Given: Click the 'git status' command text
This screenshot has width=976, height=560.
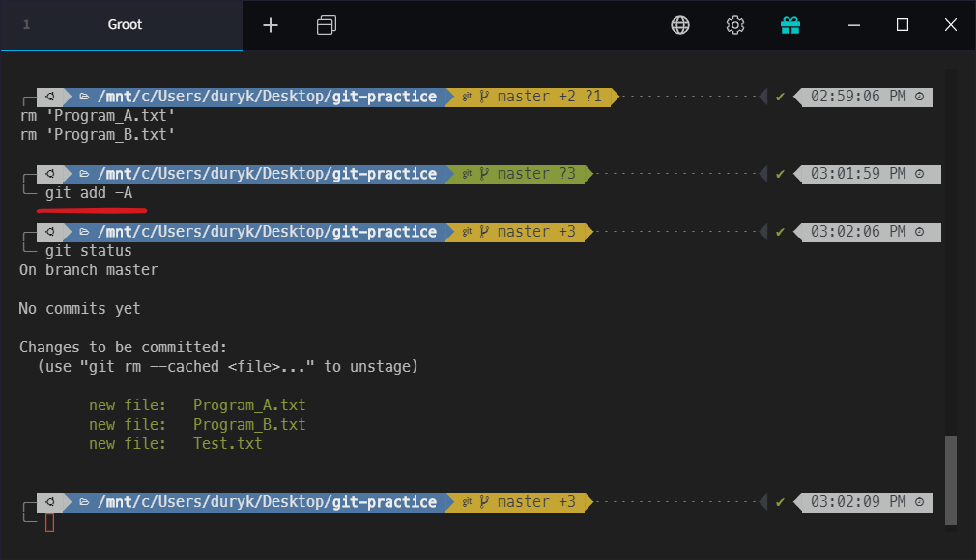Looking at the screenshot, I should [88, 251].
